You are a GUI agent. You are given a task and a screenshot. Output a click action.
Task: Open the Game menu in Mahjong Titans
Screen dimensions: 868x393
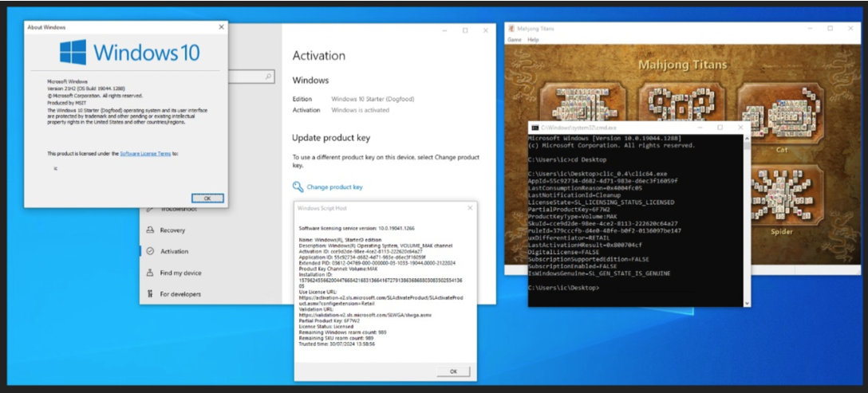click(515, 41)
